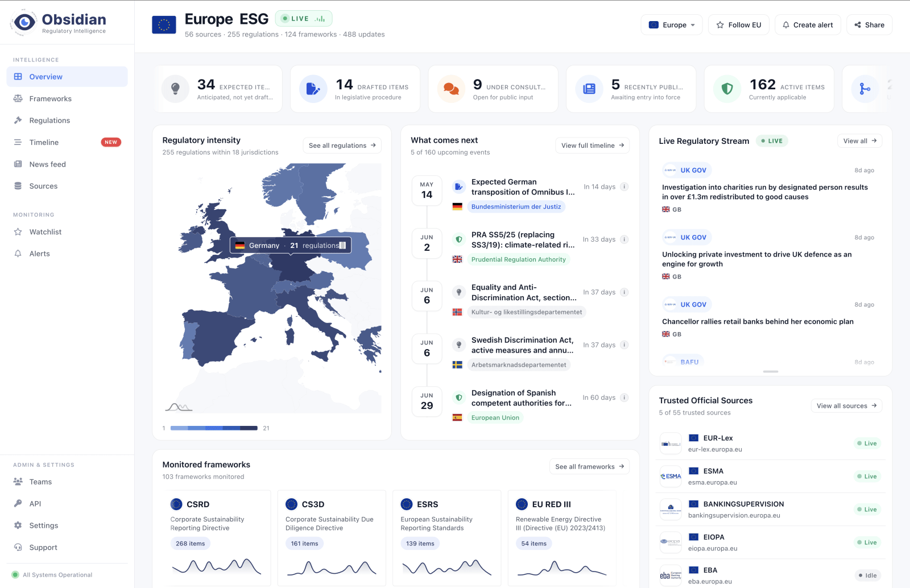Click the Settings gear icon
Viewport: 910px width, 588px height.
pyautogui.click(x=18, y=525)
